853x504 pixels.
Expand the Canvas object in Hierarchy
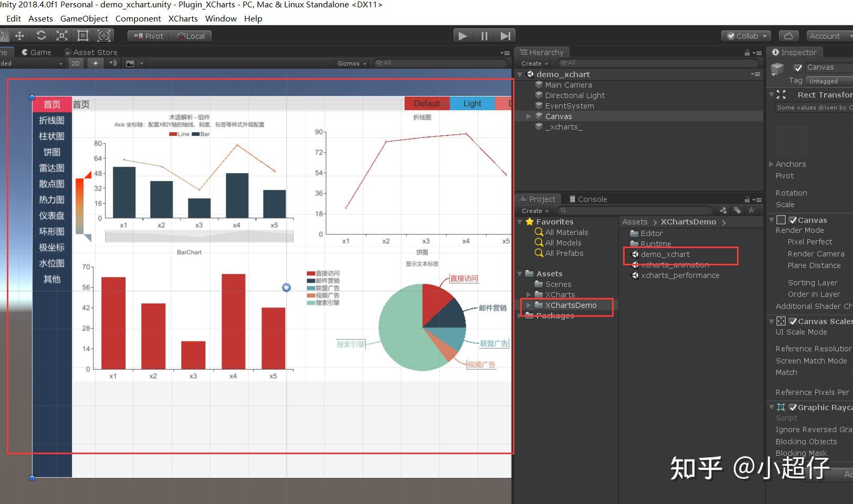click(529, 116)
